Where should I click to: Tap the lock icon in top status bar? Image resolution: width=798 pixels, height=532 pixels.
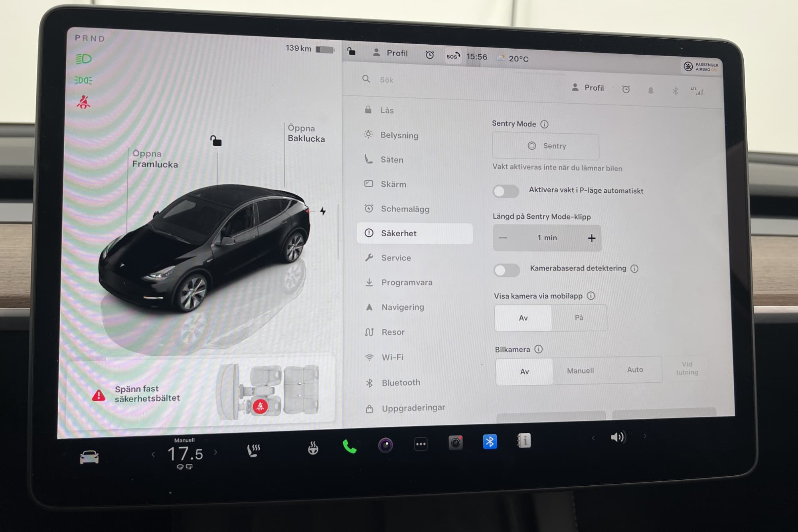tap(351, 51)
